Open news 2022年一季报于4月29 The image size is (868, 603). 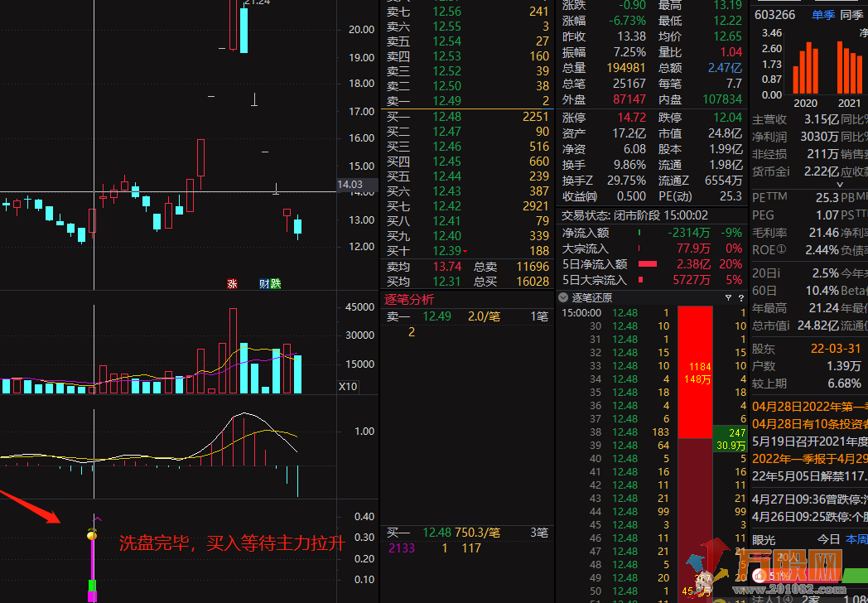click(x=809, y=459)
